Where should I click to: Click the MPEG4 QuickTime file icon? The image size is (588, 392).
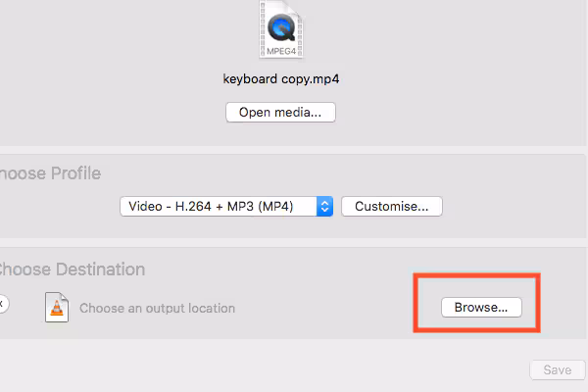coord(280,27)
